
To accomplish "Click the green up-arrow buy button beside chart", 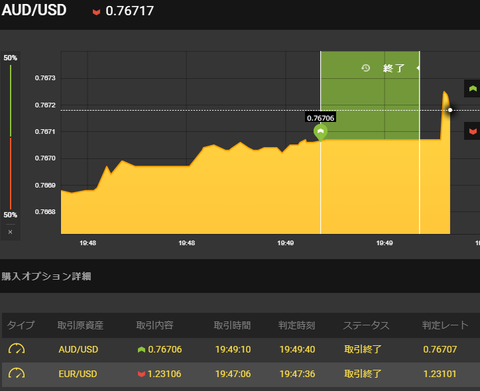I will [x=472, y=89].
